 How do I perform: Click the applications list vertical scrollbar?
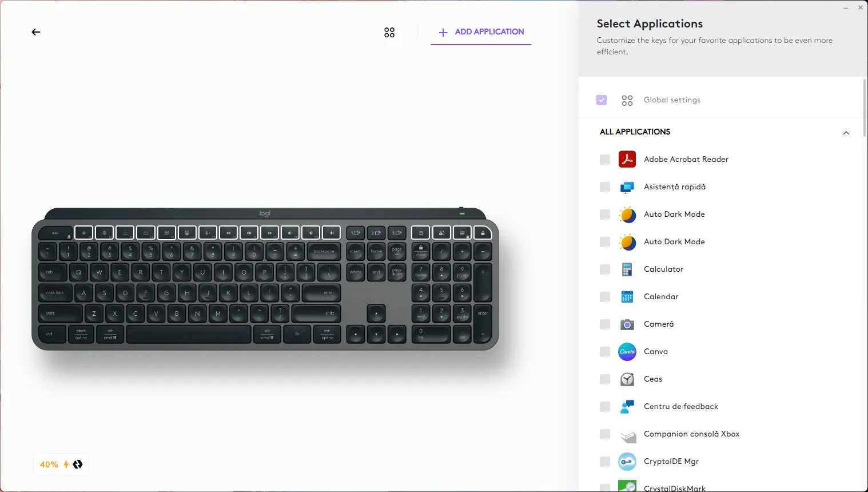coord(864,108)
